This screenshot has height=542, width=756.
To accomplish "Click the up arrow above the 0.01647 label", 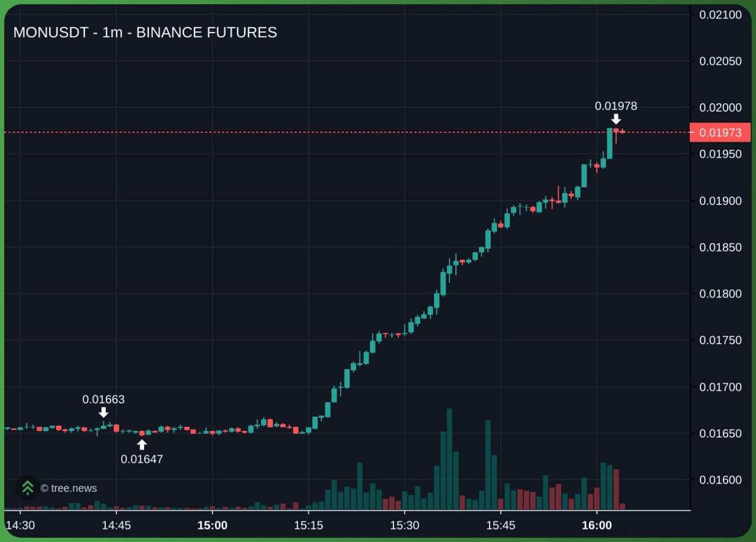I will [142, 445].
